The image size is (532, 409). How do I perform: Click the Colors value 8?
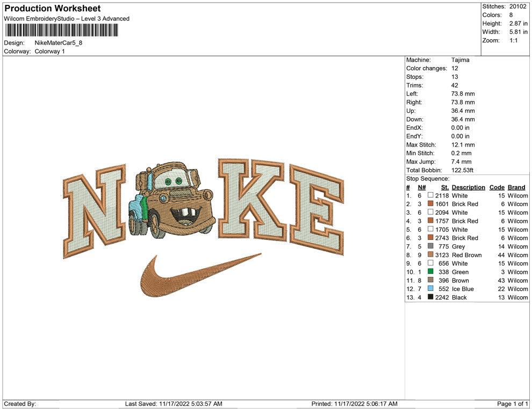511,15
